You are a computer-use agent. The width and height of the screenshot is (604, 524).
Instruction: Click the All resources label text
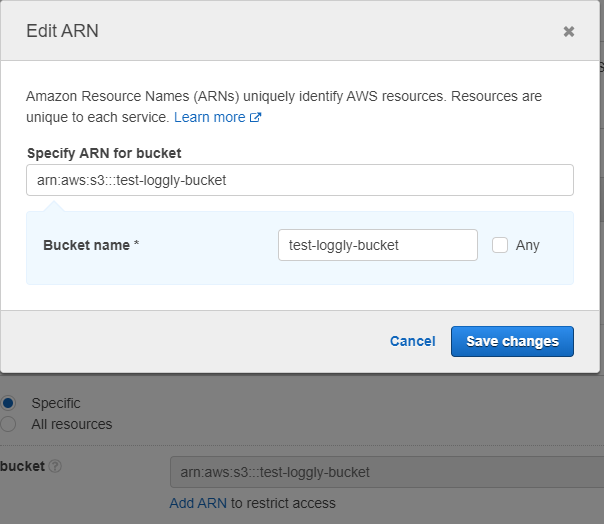72,424
